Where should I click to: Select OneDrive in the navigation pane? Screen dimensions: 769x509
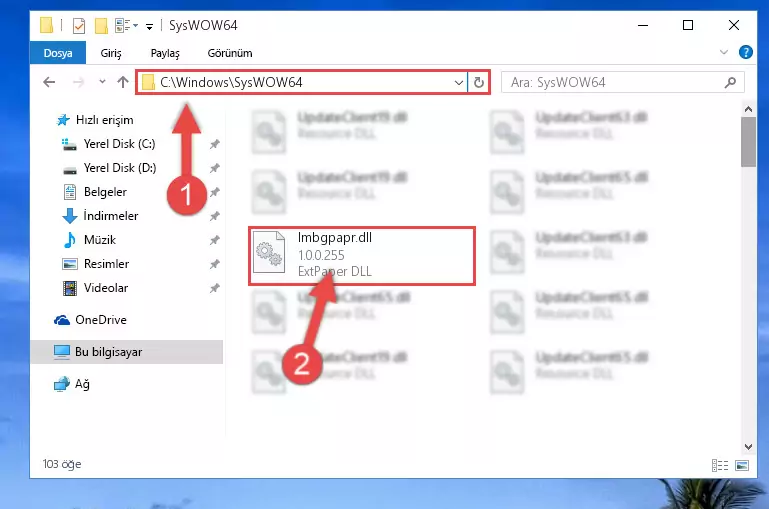tap(101, 320)
